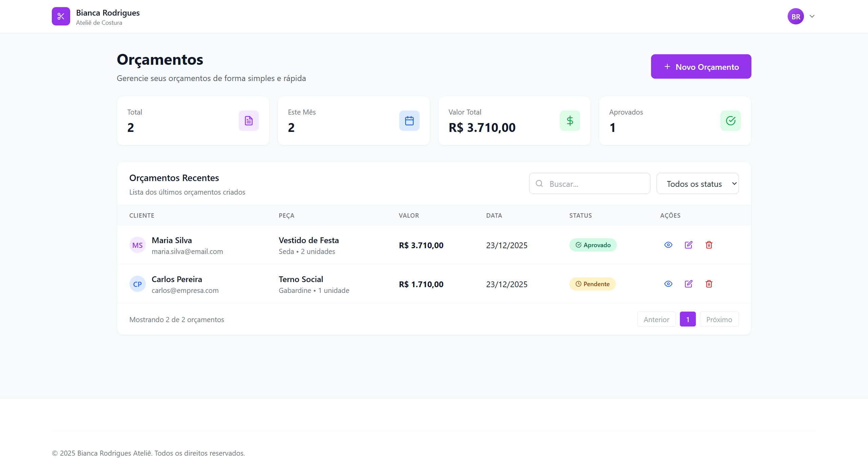Click the dollar sign icon in Valor Total card
Screen dimensions: 868x474
(x=570, y=121)
